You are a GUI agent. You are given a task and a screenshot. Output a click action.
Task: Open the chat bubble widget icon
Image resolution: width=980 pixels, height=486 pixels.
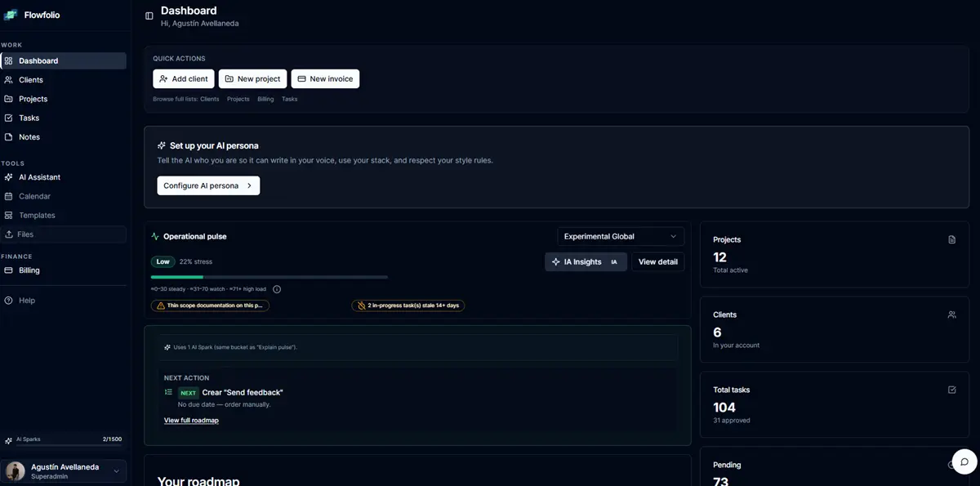pos(964,461)
